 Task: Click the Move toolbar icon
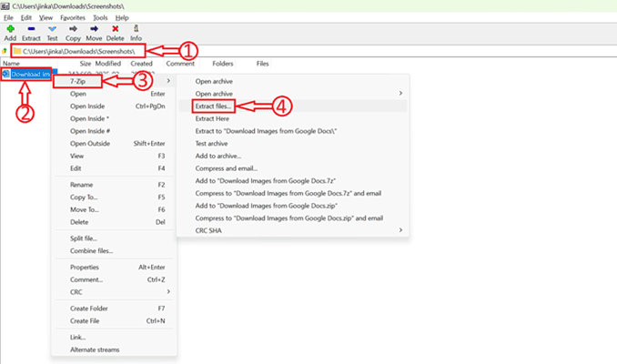(94, 29)
